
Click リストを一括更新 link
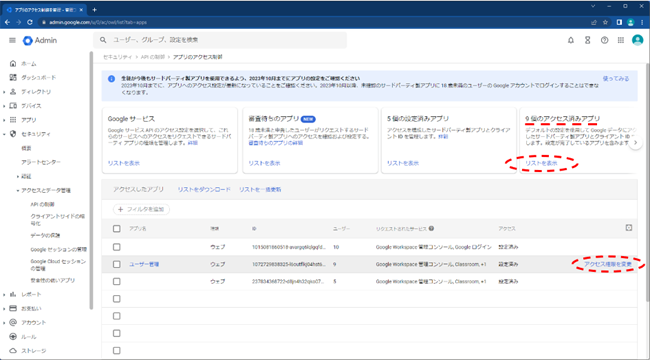click(260, 189)
